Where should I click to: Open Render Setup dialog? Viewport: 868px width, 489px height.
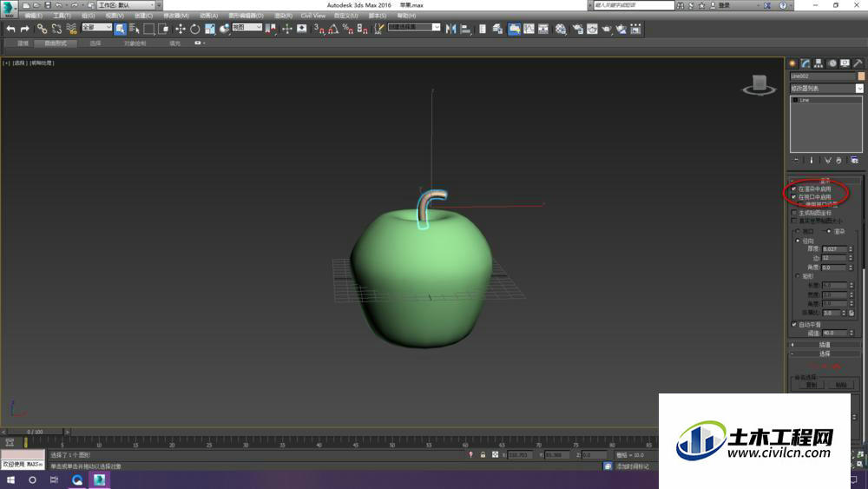click(577, 29)
